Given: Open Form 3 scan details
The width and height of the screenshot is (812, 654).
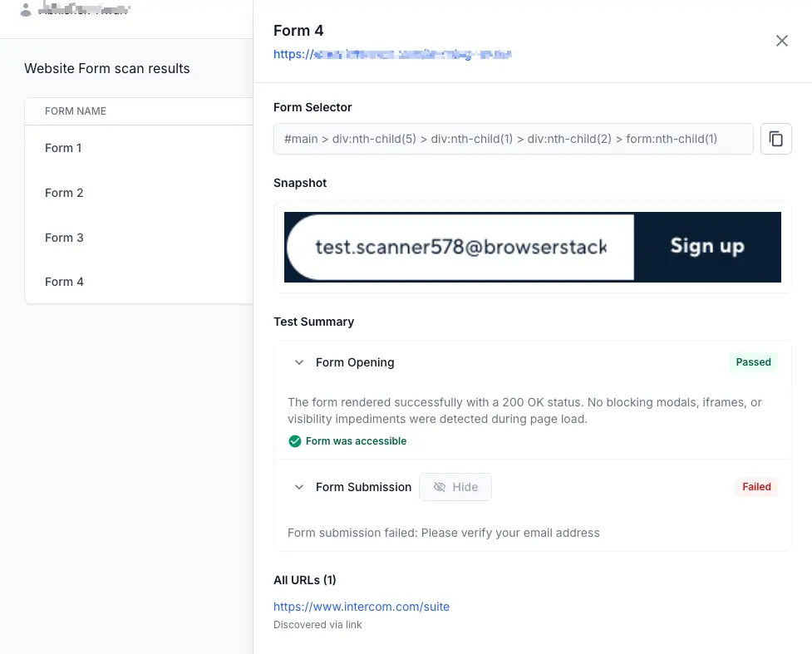Looking at the screenshot, I should click(x=64, y=238).
